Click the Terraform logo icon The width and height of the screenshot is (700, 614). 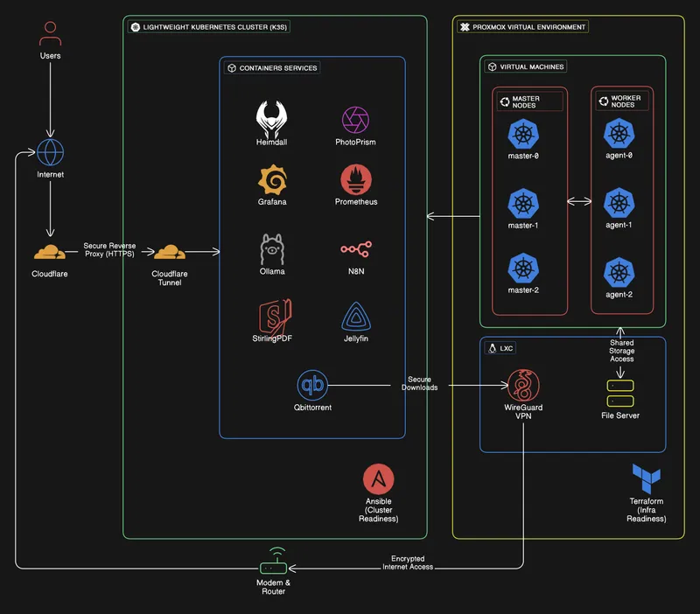point(646,478)
